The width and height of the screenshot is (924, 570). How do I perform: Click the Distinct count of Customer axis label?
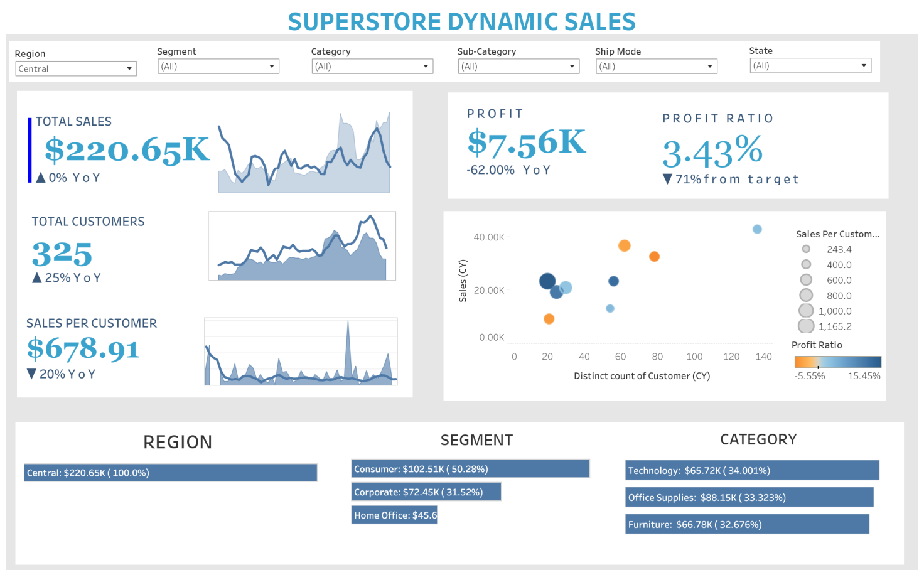(642, 376)
